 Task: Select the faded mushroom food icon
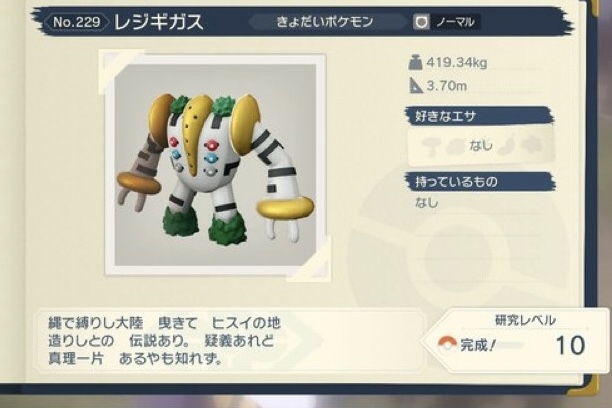click(432, 146)
